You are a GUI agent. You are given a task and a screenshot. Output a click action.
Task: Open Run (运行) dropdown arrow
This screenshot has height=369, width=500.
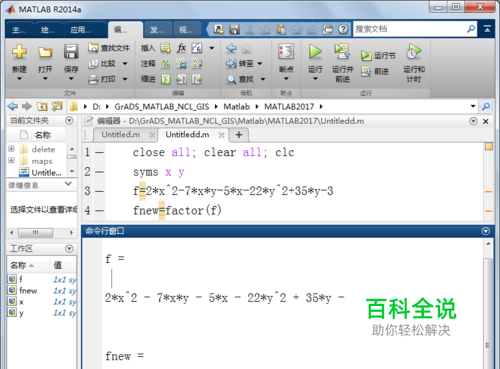[x=315, y=79]
